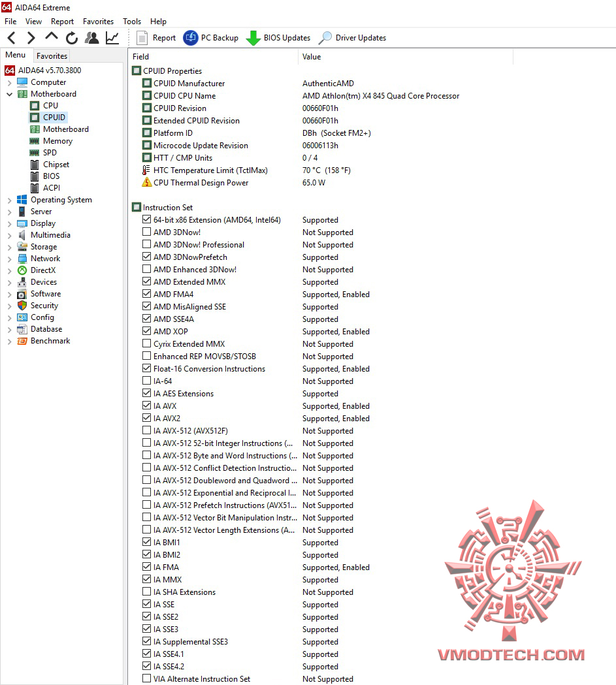Toggle IA SSE4.2 checkbox

pos(147,666)
